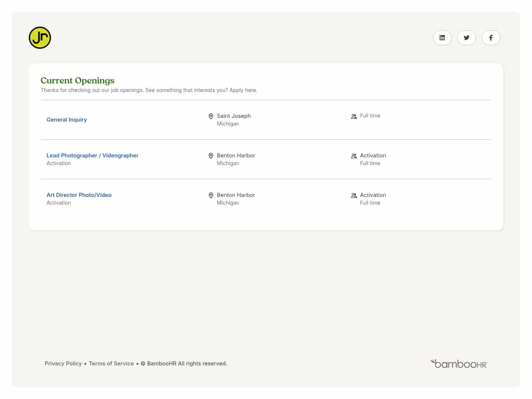Open the Privacy Policy link

[63, 364]
